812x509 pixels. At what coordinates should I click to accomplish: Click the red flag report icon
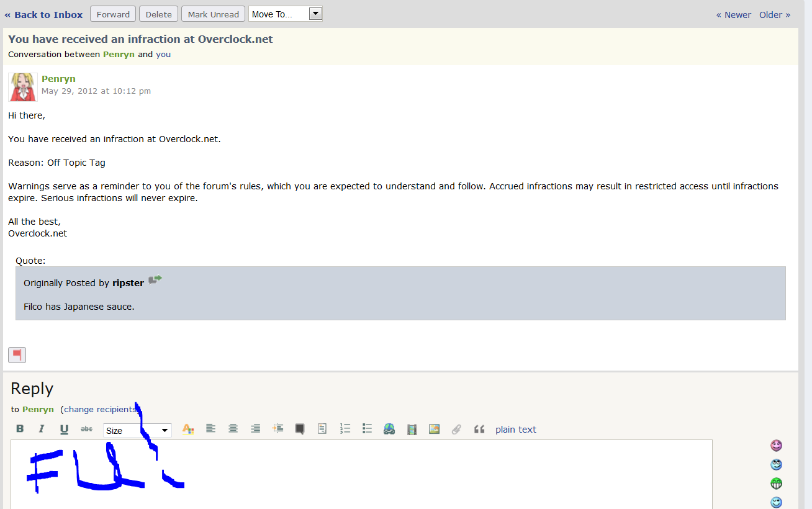click(x=17, y=354)
